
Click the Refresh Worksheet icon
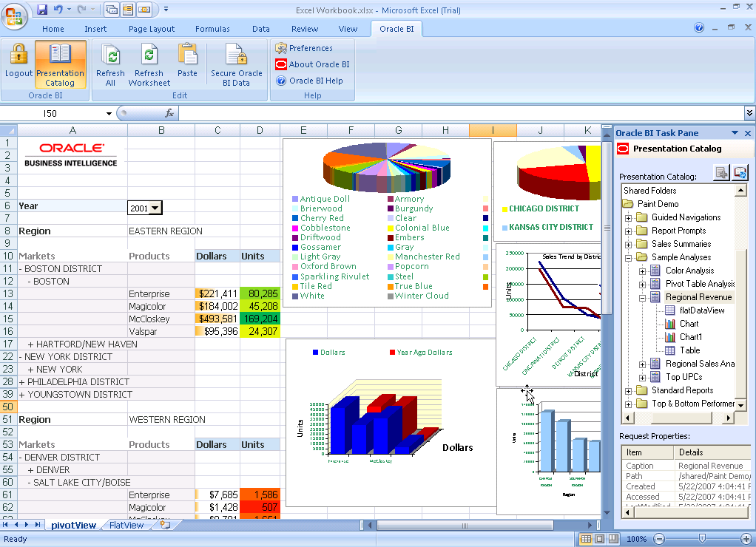point(149,54)
